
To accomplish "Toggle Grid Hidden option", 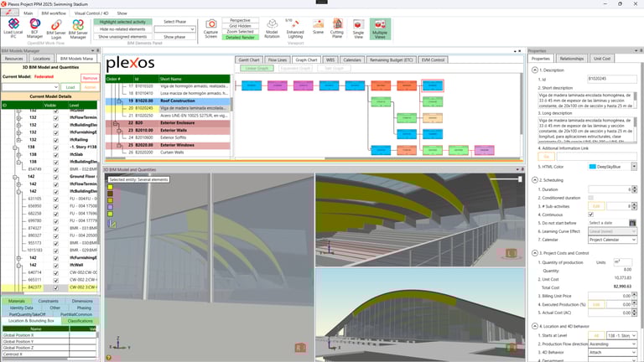I will pyautogui.click(x=241, y=26).
